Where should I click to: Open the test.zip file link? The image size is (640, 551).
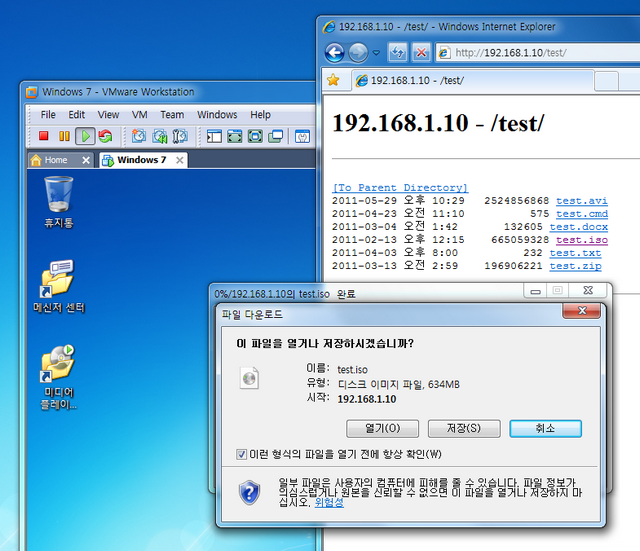pyautogui.click(x=575, y=266)
